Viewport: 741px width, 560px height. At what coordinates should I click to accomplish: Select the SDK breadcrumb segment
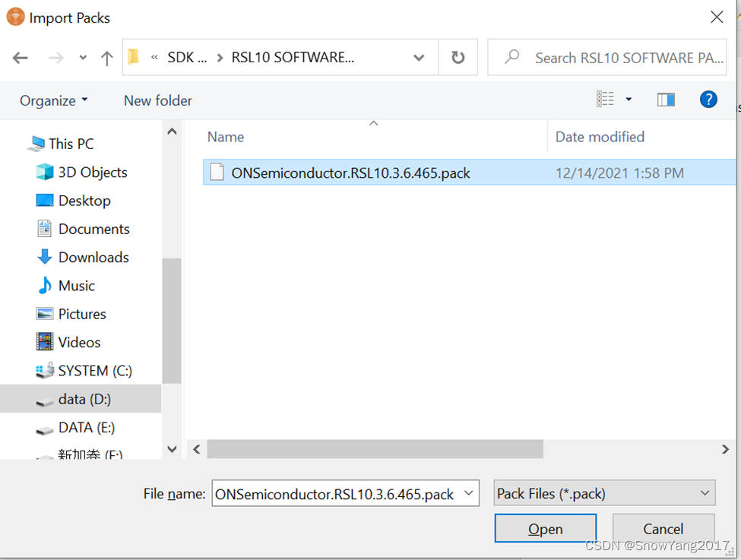(x=187, y=58)
